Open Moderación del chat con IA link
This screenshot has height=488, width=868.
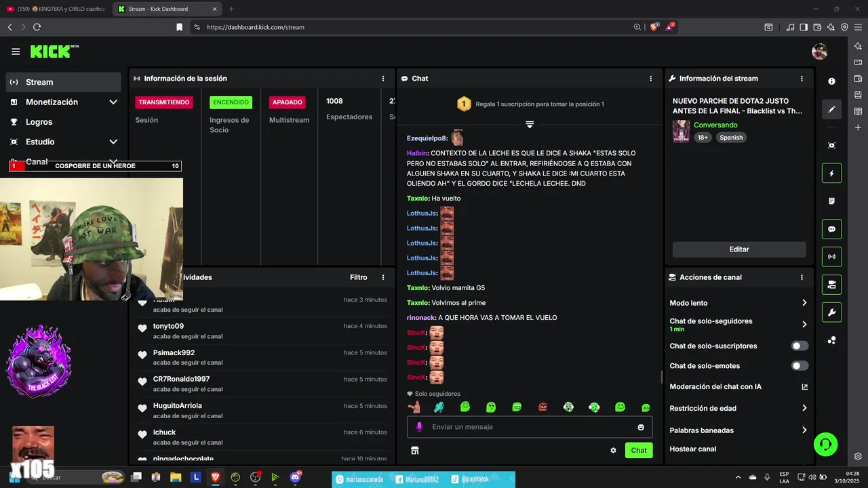pyautogui.click(x=738, y=387)
